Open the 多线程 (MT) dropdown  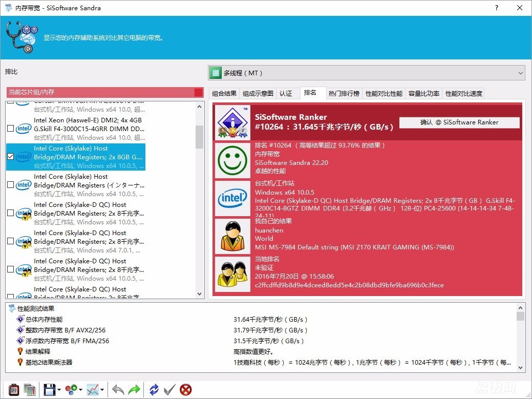[x=366, y=73]
